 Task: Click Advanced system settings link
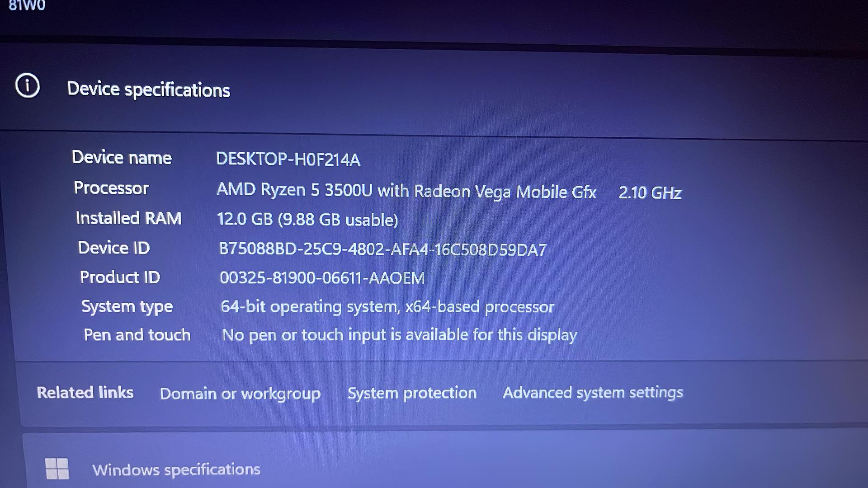tap(593, 393)
